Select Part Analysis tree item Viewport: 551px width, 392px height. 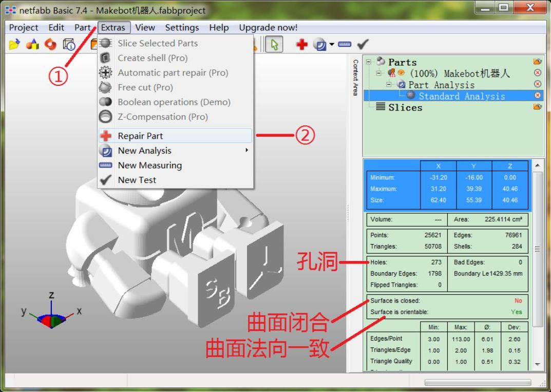point(441,85)
